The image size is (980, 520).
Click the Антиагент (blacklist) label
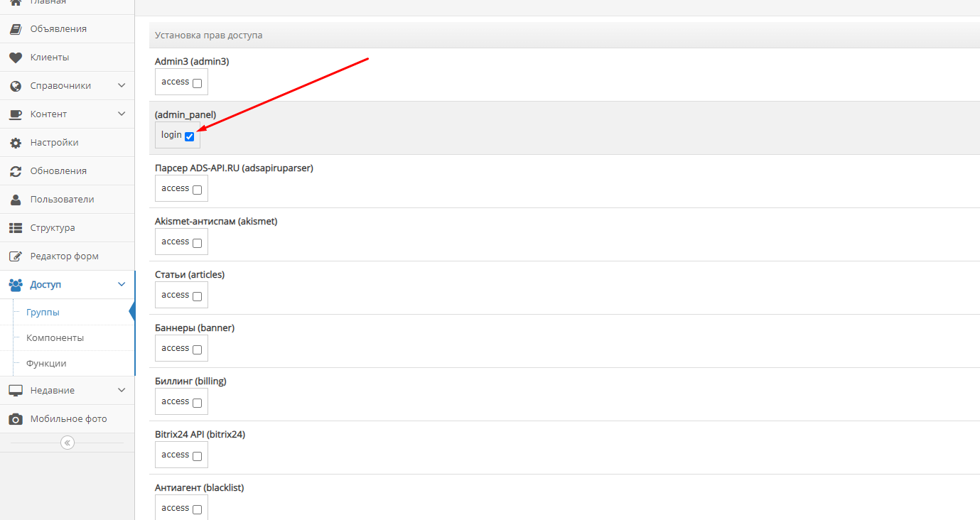tap(200, 488)
